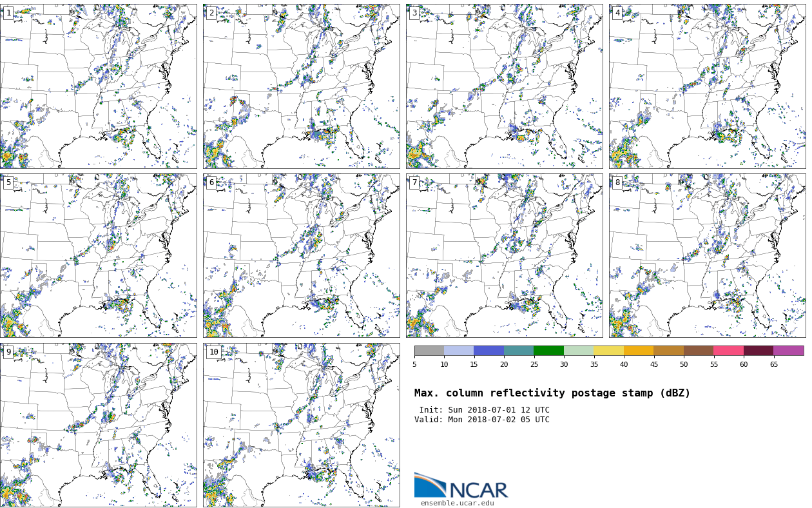
Task: Select ensemble member 8 map thumbnail
Action: click(707, 255)
